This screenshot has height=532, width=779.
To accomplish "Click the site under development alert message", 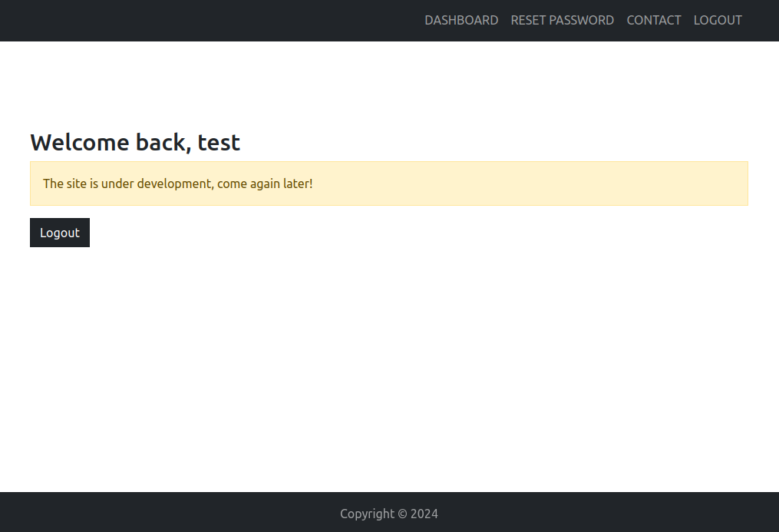I will [389, 183].
